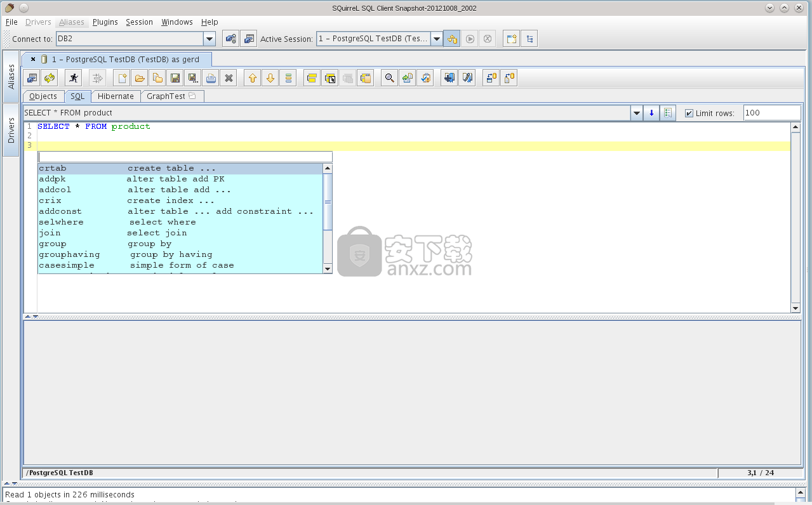Viewport: 812px width, 505px height.
Task: Toggle the highlighted commit toggle before the play icon
Action: (x=452, y=39)
